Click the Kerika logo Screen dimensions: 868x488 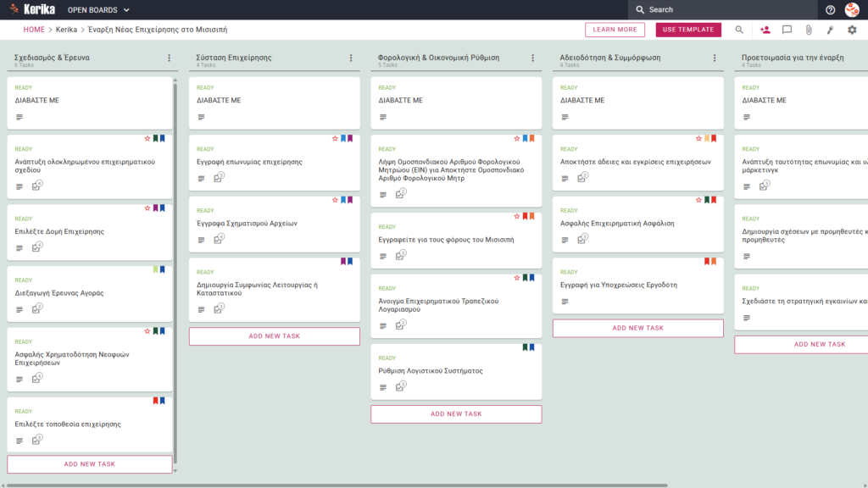(33, 9)
